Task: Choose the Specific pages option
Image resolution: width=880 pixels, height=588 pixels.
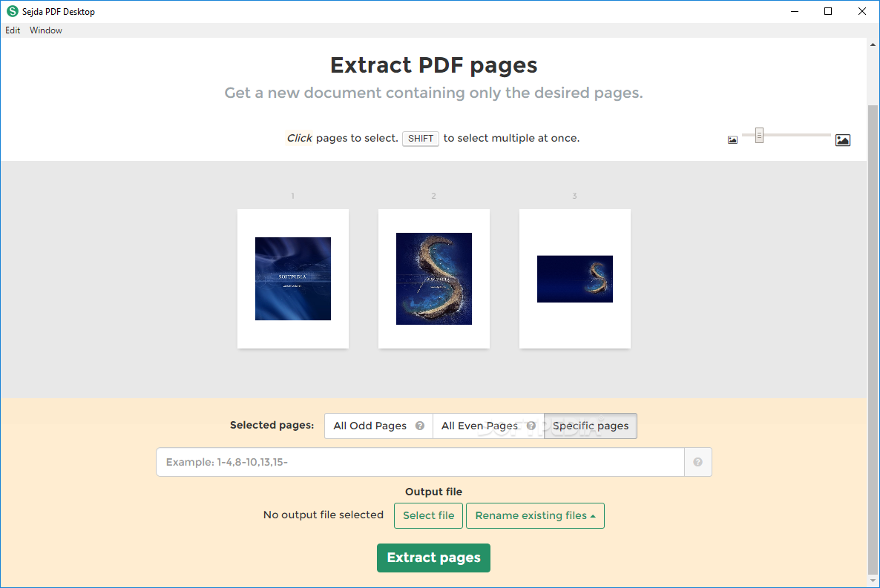Action: point(591,426)
